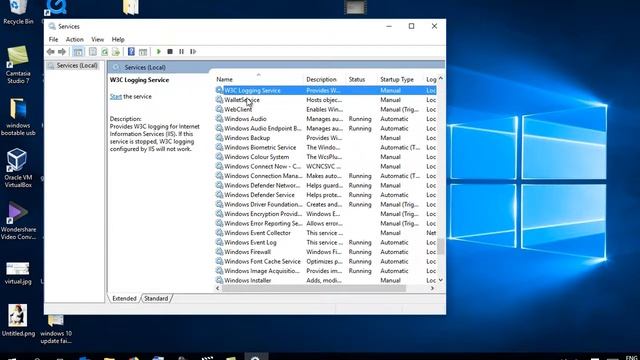The image size is (640, 360).
Task: Sort by the Description column header
Action: click(325, 80)
